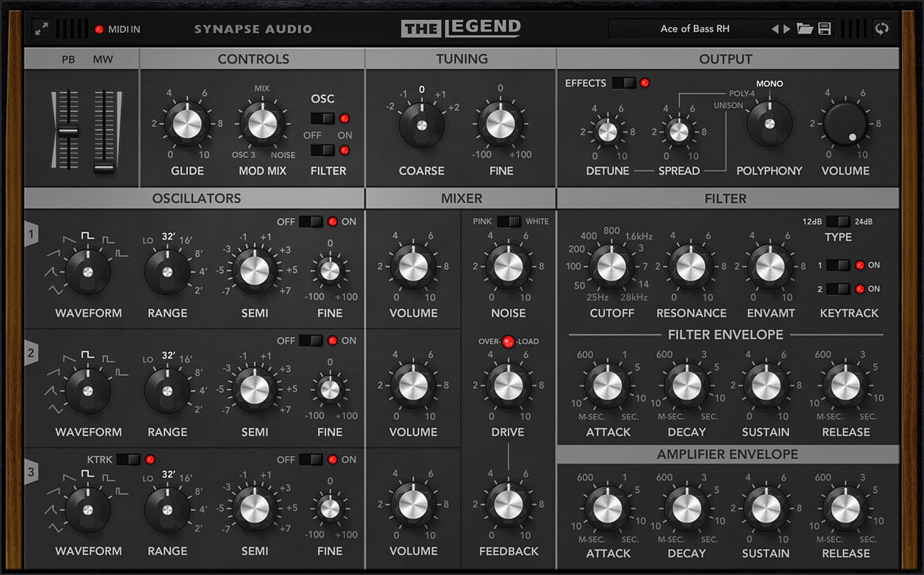Open the preset browser folder icon

tap(804, 28)
